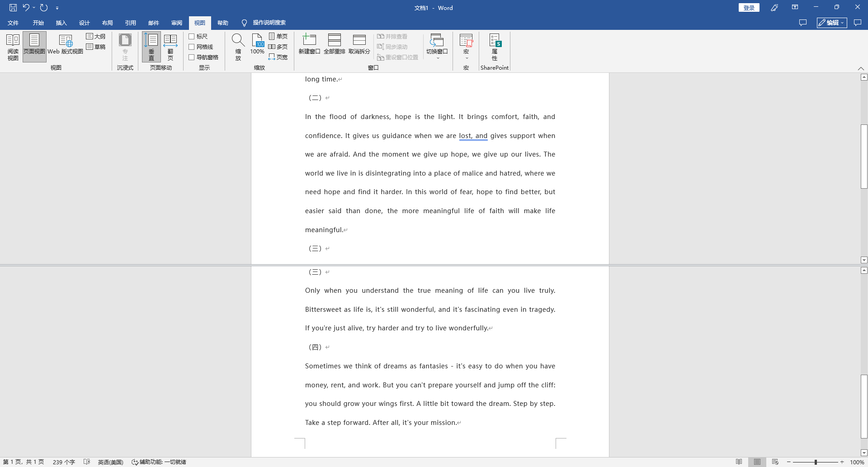
Task: Open the Customize Quick Access Toolbar dropdown
Action: 57,8
